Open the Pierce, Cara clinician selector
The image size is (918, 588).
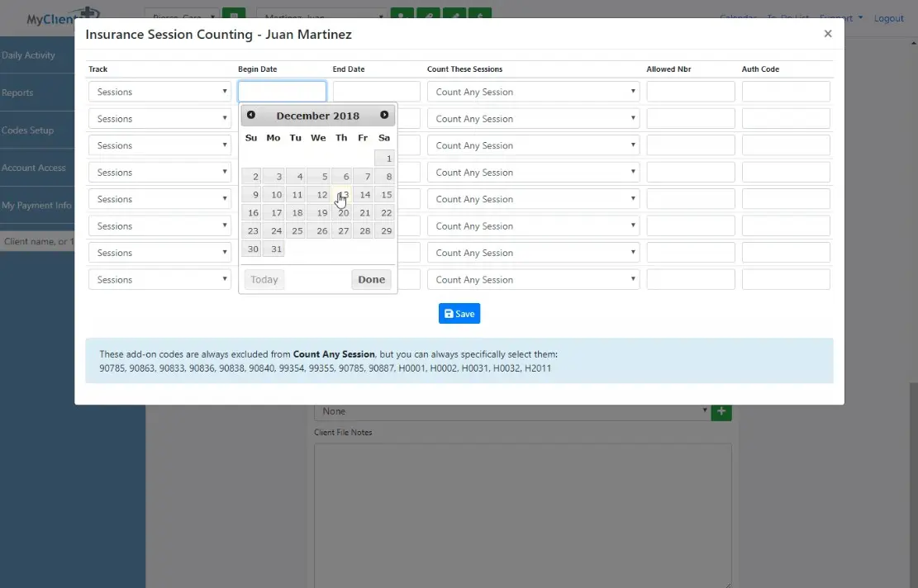pos(180,15)
